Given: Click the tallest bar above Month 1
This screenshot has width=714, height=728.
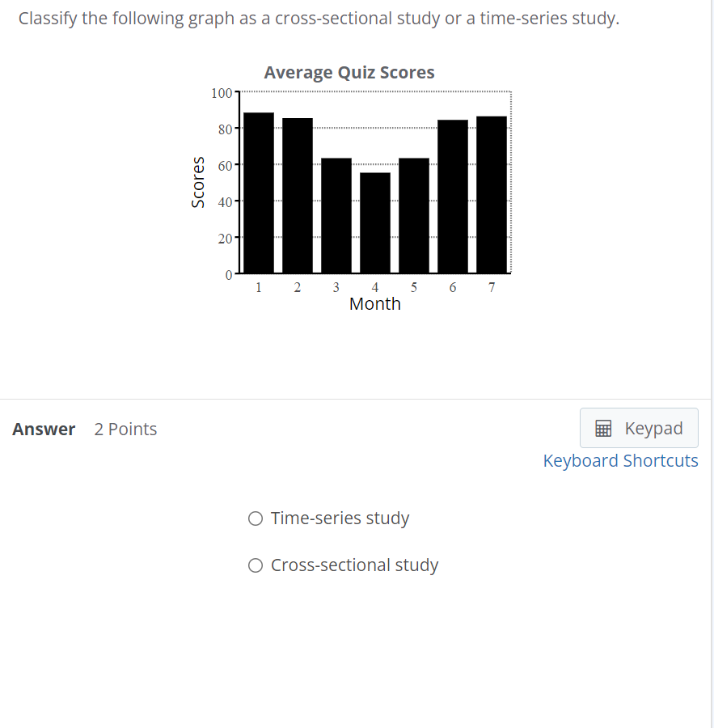Looking at the screenshot, I should point(258,194).
